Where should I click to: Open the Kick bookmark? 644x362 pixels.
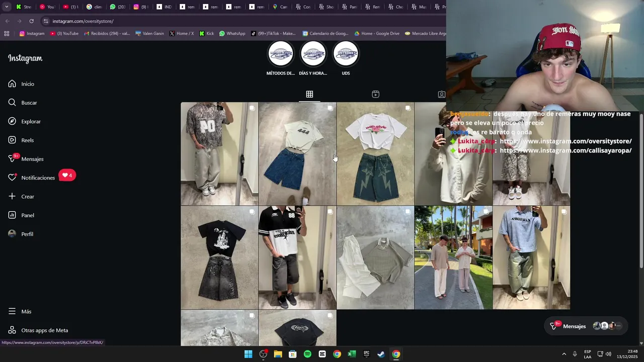[x=207, y=34]
